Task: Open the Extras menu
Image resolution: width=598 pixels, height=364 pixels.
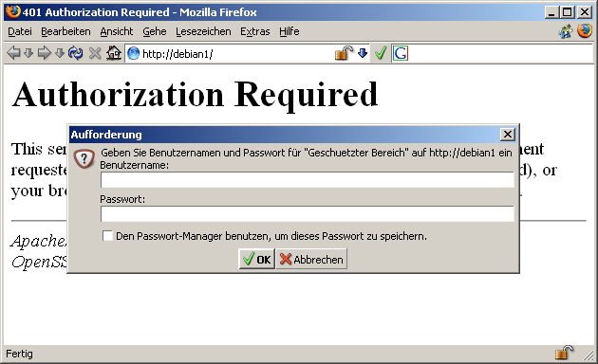Action: click(x=254, y=31)
